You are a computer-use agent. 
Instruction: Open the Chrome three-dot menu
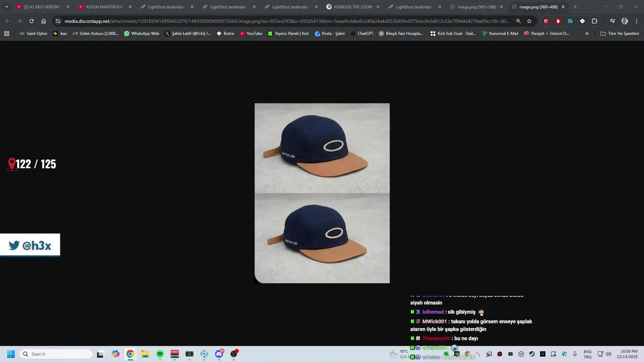pos(636,21)
